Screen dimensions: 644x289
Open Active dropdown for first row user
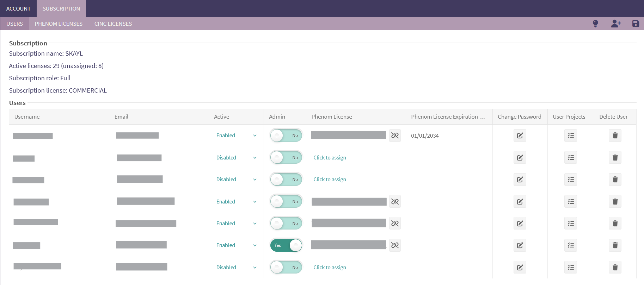pyautogui.click(x=236, y=136)
